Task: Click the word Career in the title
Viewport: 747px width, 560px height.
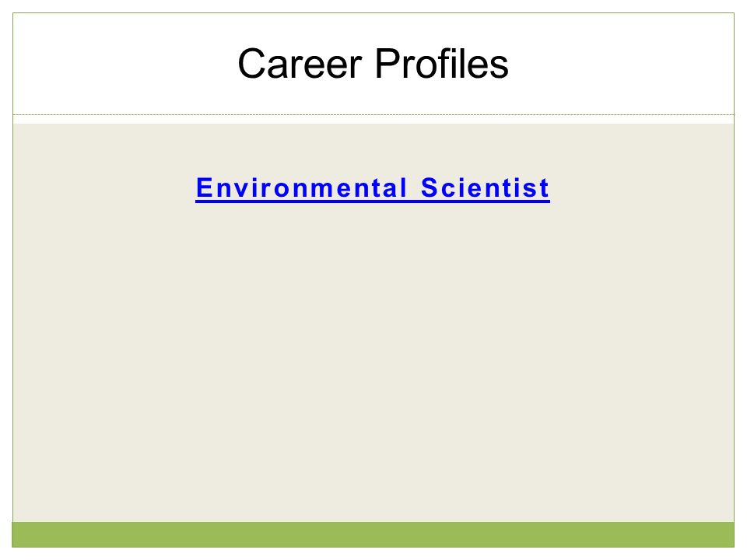Action: tap(300, 64)
